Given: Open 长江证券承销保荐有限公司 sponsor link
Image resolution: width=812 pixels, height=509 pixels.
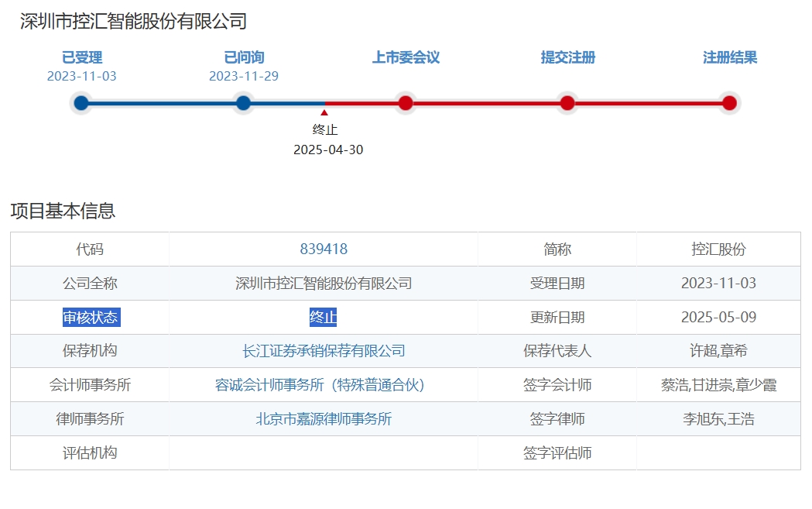Looking at the screenshot, I should [x=324, y=351].
